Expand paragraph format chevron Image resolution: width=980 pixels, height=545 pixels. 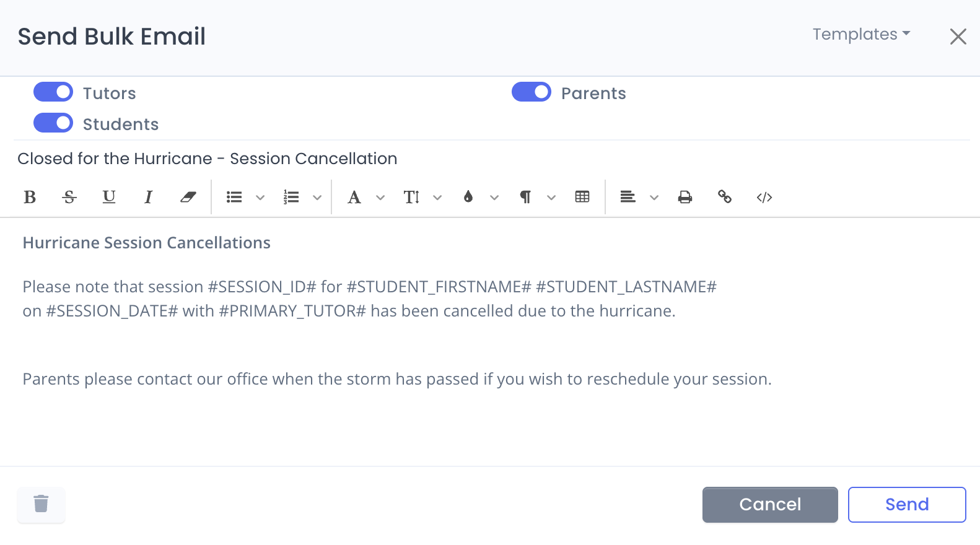(551, 198)
